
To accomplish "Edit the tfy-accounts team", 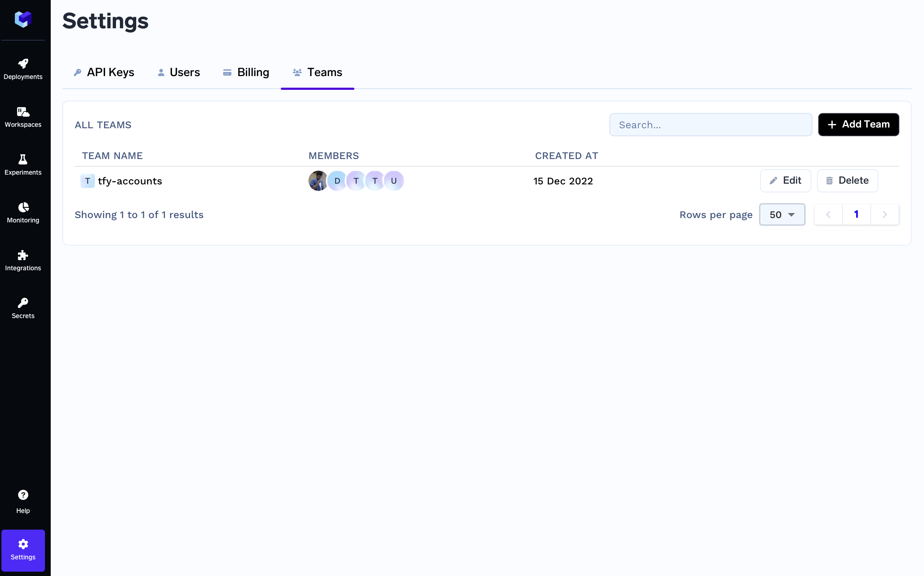I will click(785, 180).
